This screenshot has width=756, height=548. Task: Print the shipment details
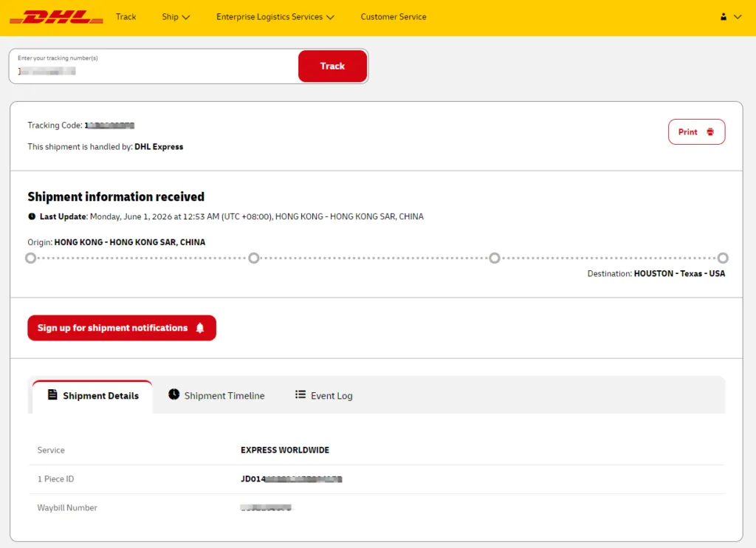696,131
